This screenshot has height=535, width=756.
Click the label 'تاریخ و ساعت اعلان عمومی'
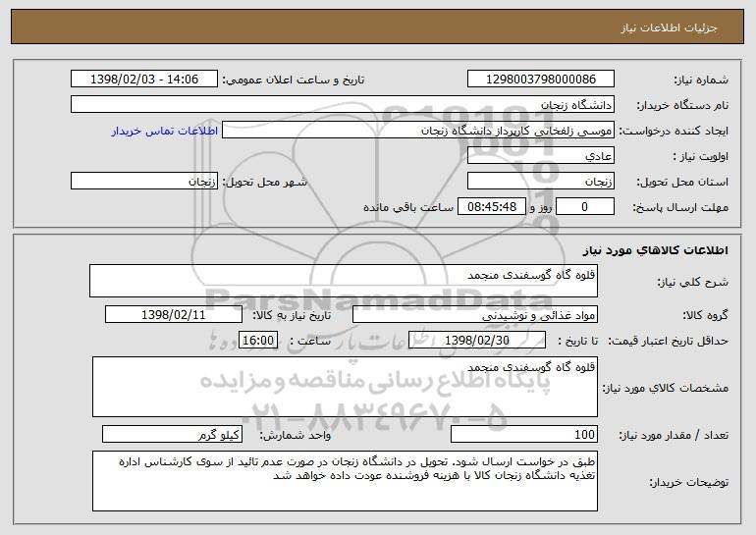(294, 80)
